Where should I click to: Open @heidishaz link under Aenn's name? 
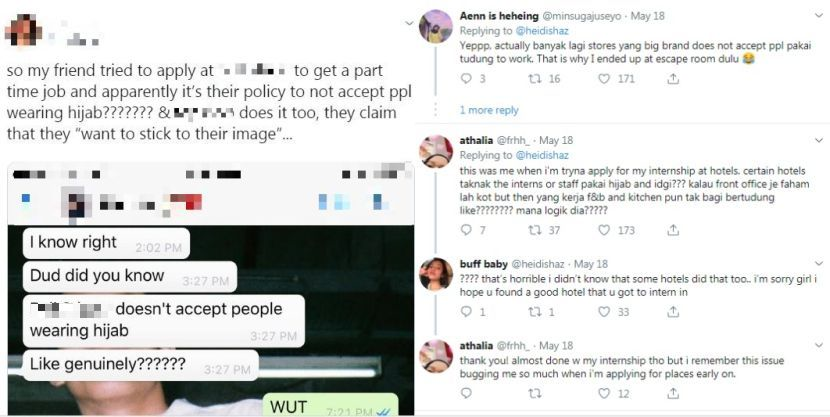[x=542, y=31]
